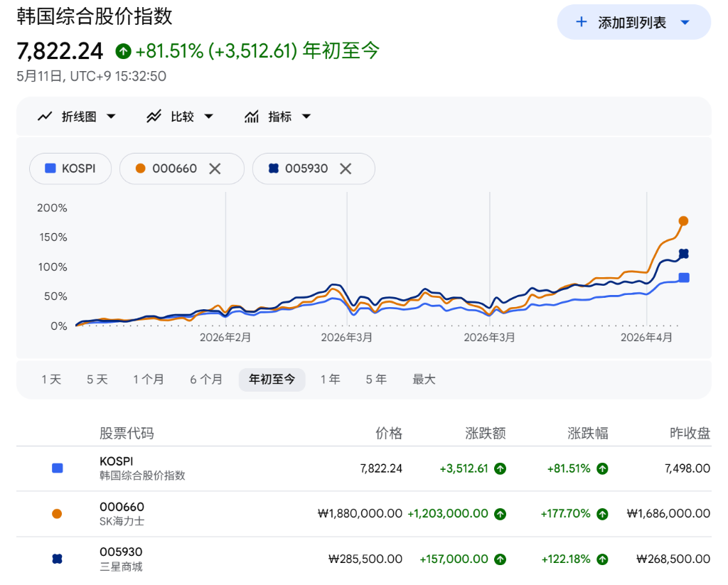This screenshot has height=585, width=728.
Task: Click the up arrow next to +81.51% in KOSPI row
Action: pos(602,468)
